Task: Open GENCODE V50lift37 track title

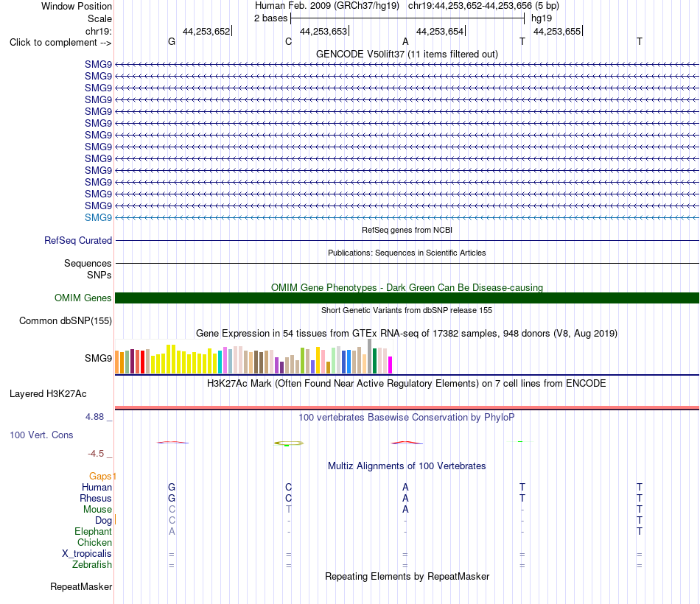Action: click(x=407, y=54)
